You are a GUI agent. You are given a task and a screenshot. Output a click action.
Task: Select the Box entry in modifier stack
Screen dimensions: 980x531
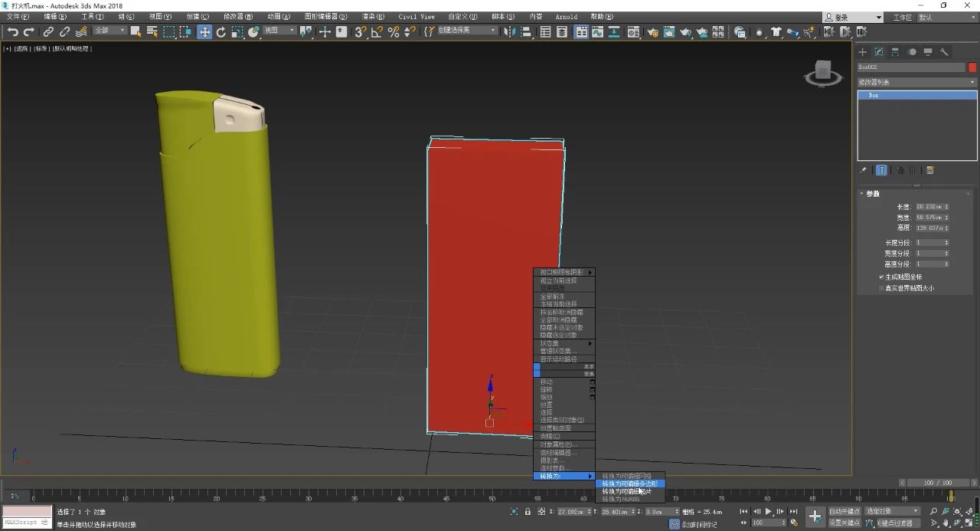(x=917, y=95)
